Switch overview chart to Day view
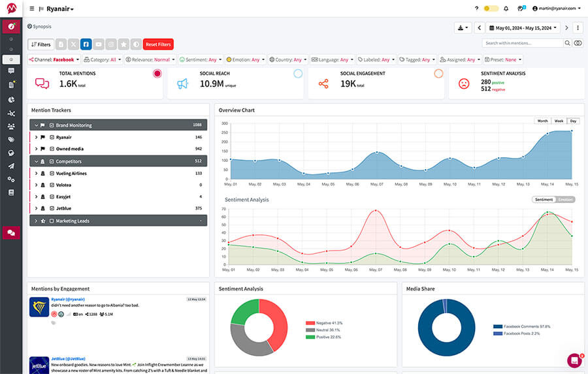Screen dimensions: 588x374 [x=573, y=121]
